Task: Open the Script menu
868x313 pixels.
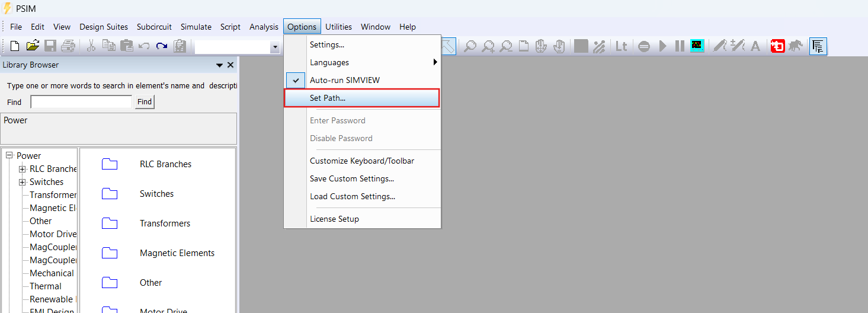Action: (x=230, y=27)
